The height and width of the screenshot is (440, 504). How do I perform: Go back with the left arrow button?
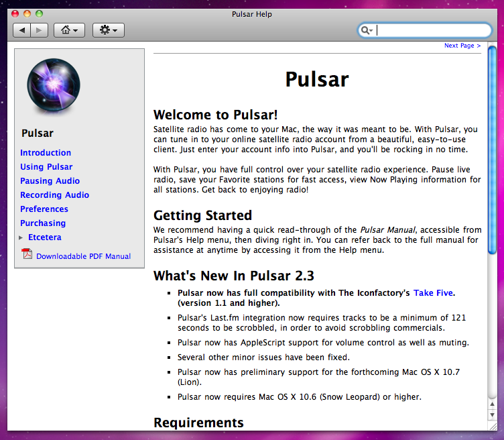(22, 30)
